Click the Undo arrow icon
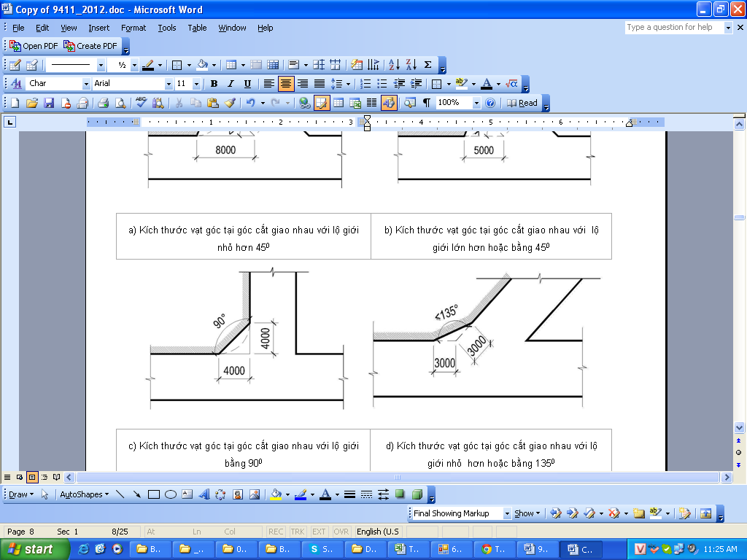The image size is (747, 560). pos(251,103)
